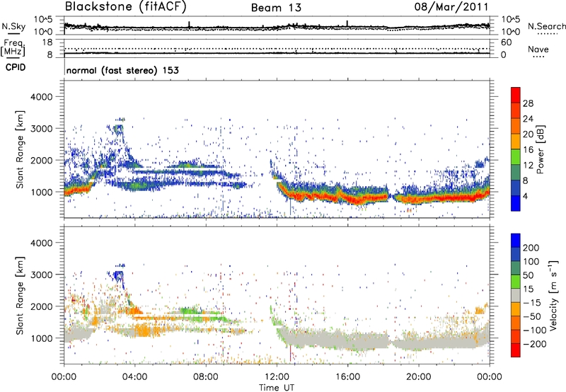The width and height of the screenshot is (566, 392).
Task: Click the '12:00' time tick label
Action: (x=277, y=377)
